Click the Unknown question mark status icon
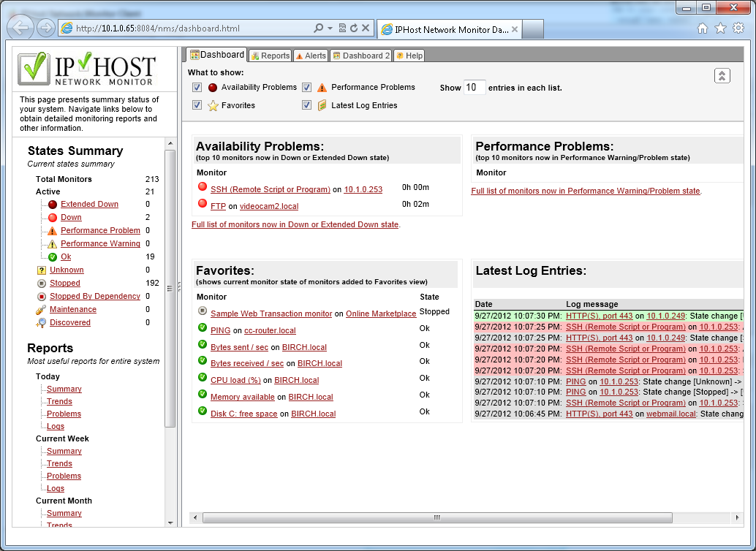The height and width of the screenshot is (551, 756). (x=42, y=270)
